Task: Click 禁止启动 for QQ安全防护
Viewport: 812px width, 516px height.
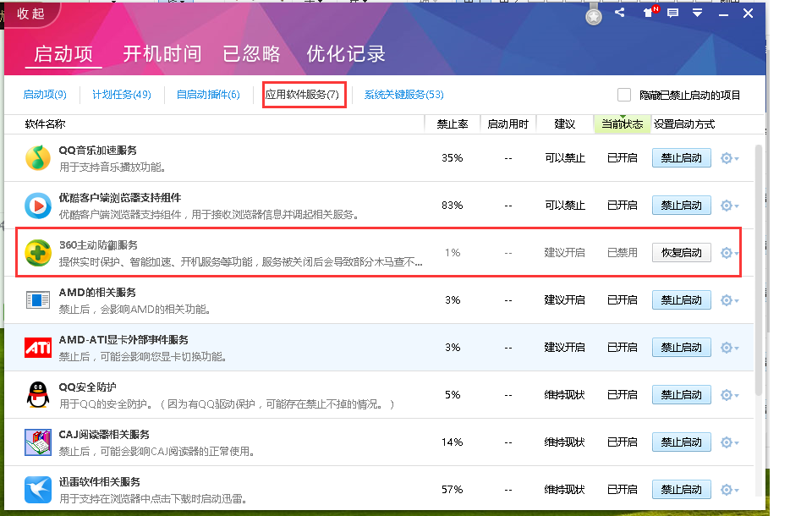Action: 682,395
